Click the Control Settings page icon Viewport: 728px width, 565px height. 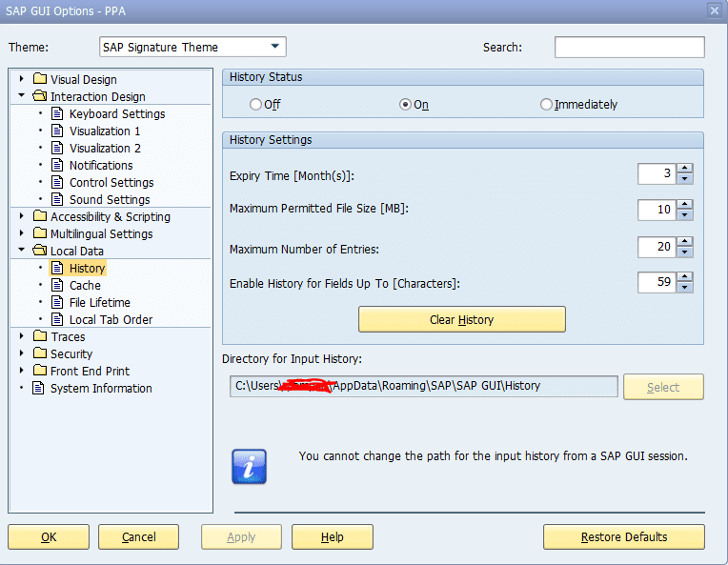coord(57,182)
